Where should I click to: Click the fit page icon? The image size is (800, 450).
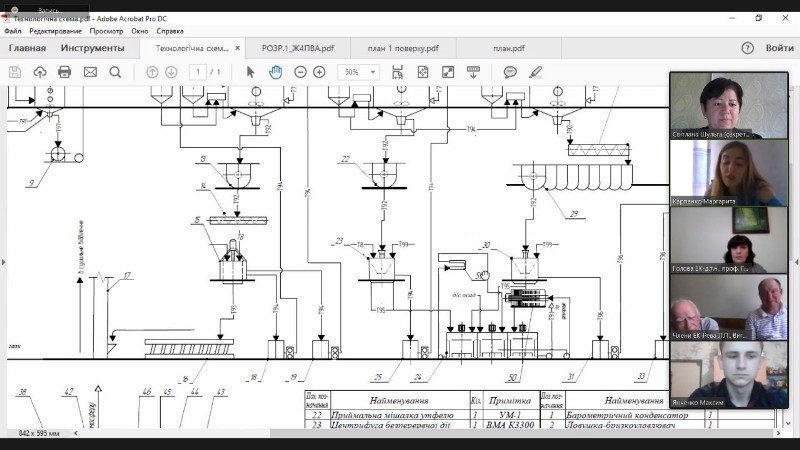[x=423, y=72]
